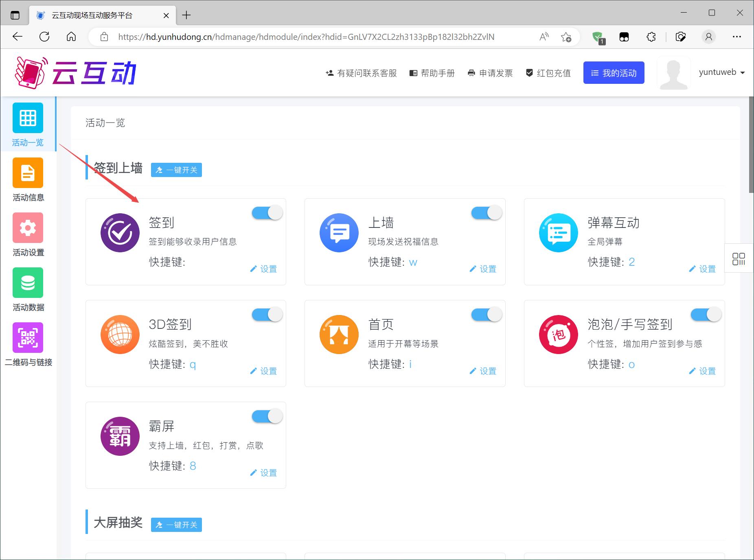
Task: Click the blue 我的活动 button
Action: tap(614, 73)
